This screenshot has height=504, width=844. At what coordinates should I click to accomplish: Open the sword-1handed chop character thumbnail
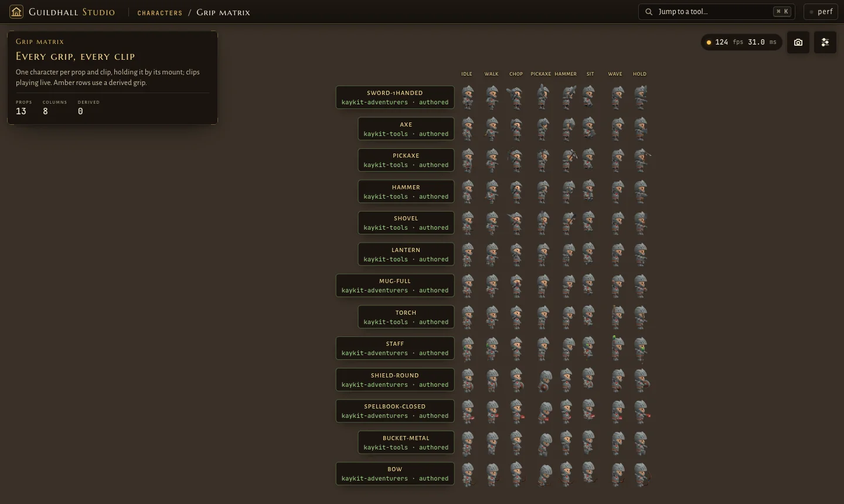click(x=516, y=97)
